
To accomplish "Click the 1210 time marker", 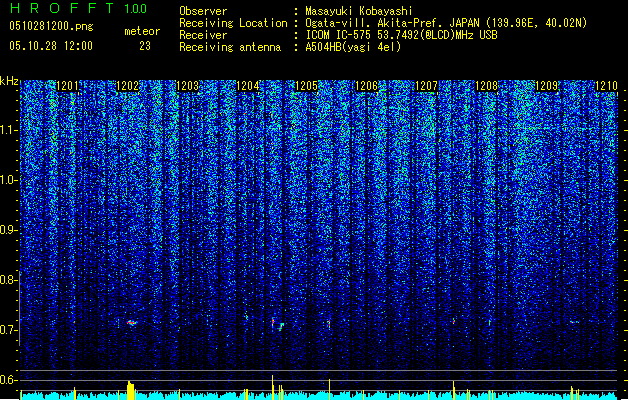I will (x=606, y=86).
